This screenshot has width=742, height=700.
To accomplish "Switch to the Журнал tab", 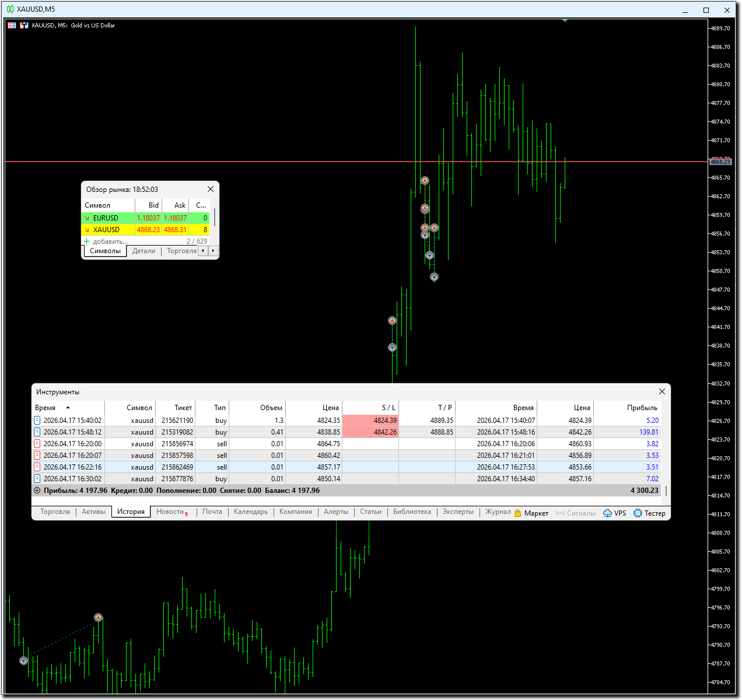I will coord(498,512).
